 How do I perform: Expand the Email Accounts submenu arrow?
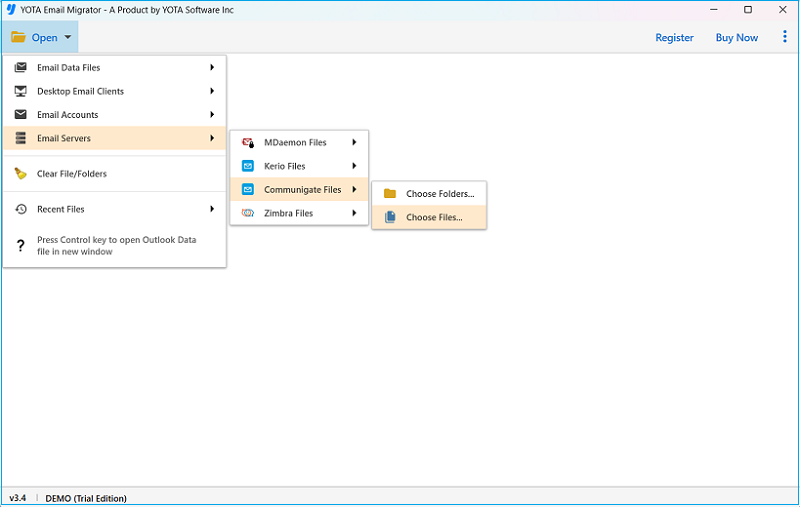(212, 115)
